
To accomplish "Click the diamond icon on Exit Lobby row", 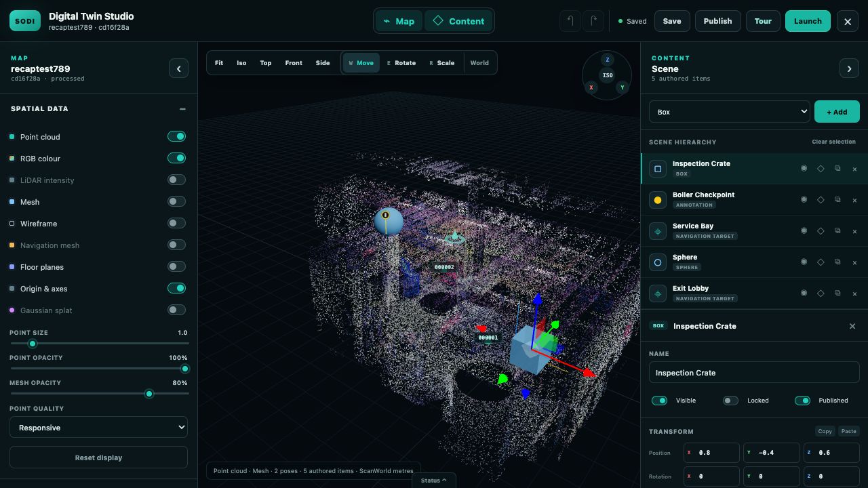I will (x=821, y=293).
